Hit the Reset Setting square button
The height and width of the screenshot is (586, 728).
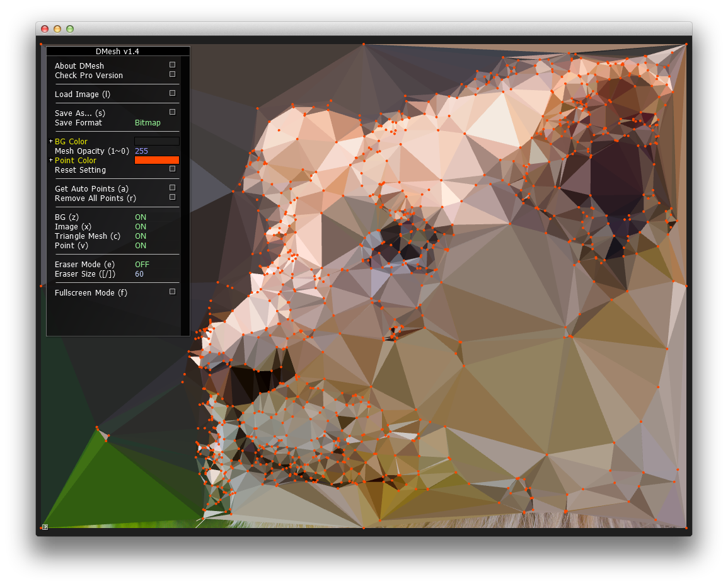172,169
